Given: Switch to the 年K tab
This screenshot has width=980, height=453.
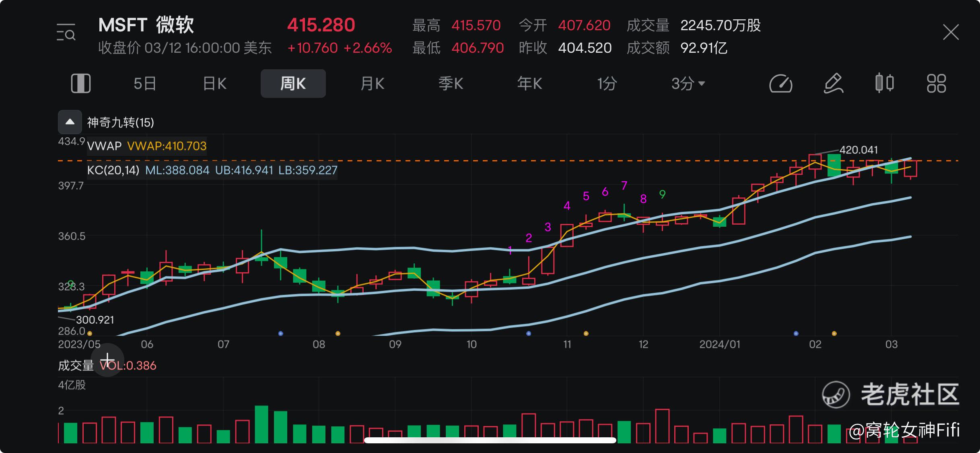Looking at the screenshot, I should click(x=529, y=84).
